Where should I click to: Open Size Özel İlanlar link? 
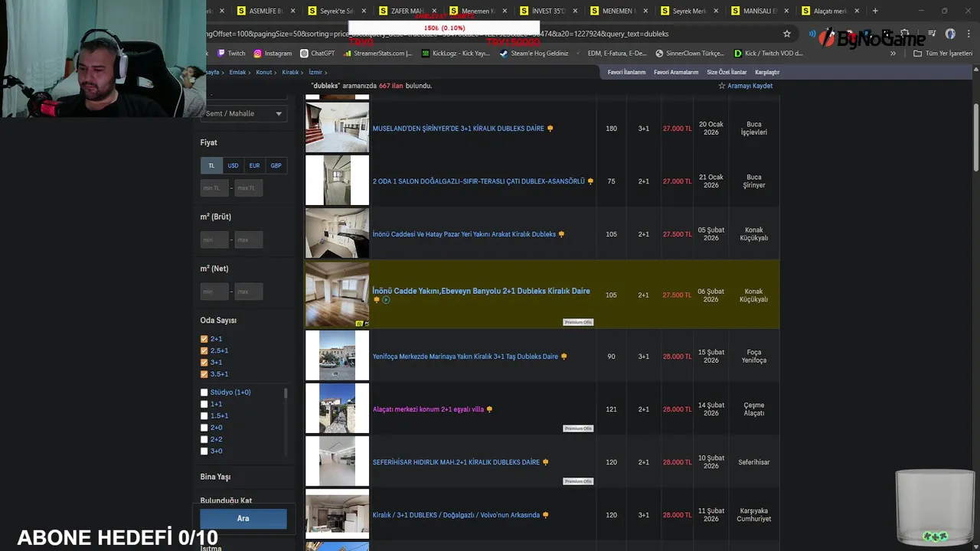click(727, 72)
